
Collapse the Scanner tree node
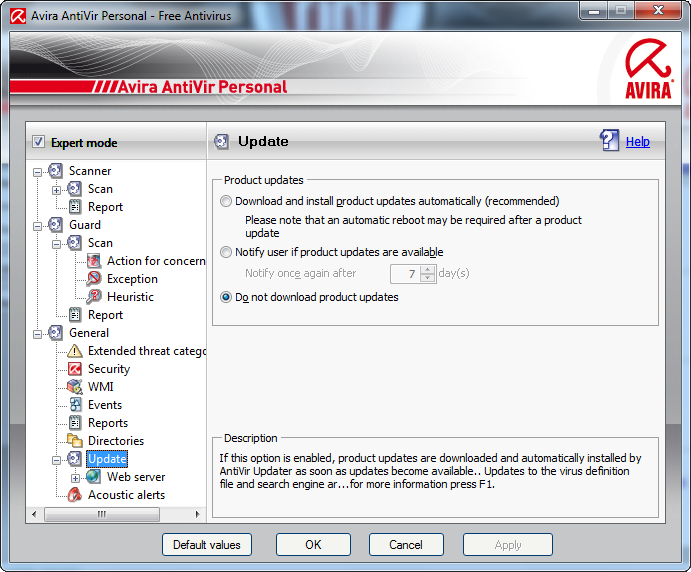coord(37,171)
